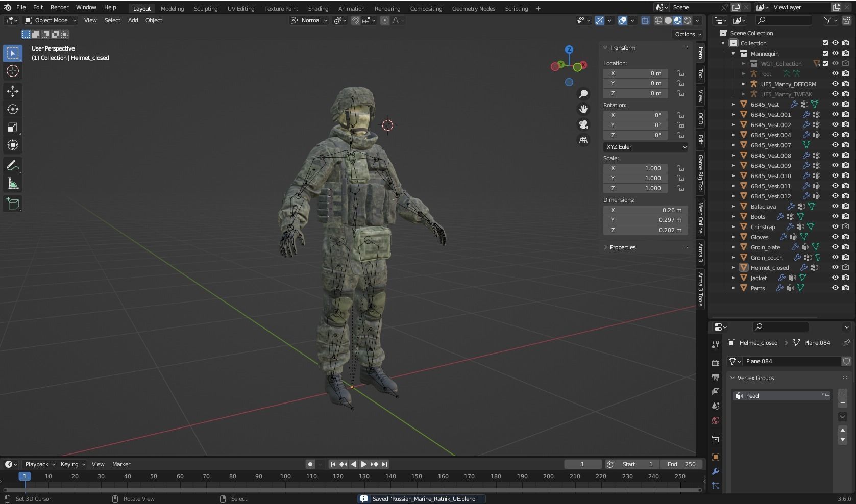
Task: Jump to timeline start frame
Action: [x=333, y=464]
